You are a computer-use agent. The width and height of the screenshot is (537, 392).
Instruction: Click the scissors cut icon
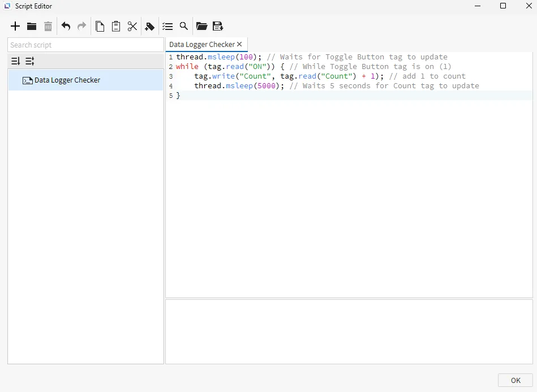[132, 26]
